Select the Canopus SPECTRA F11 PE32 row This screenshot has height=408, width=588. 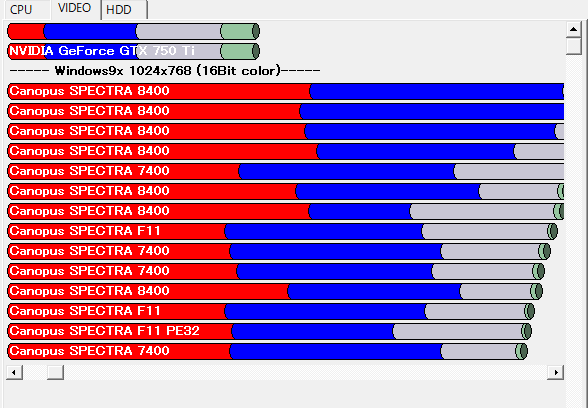[269, 331]
